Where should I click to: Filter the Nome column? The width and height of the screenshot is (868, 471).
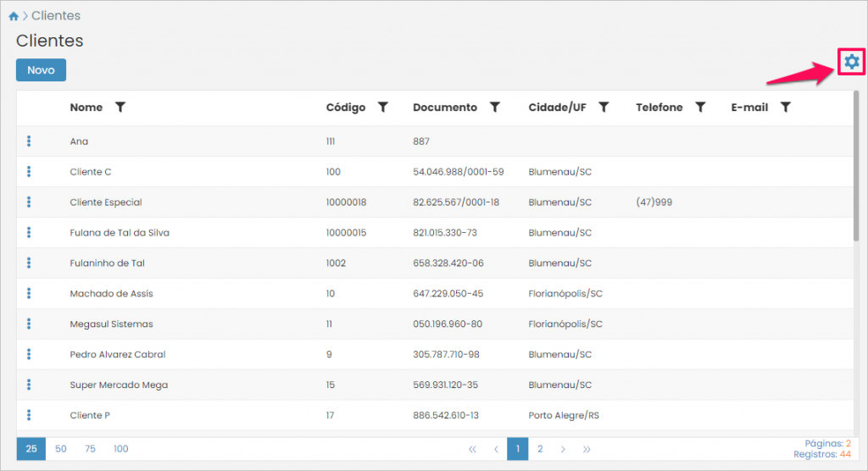pos(120,108)
